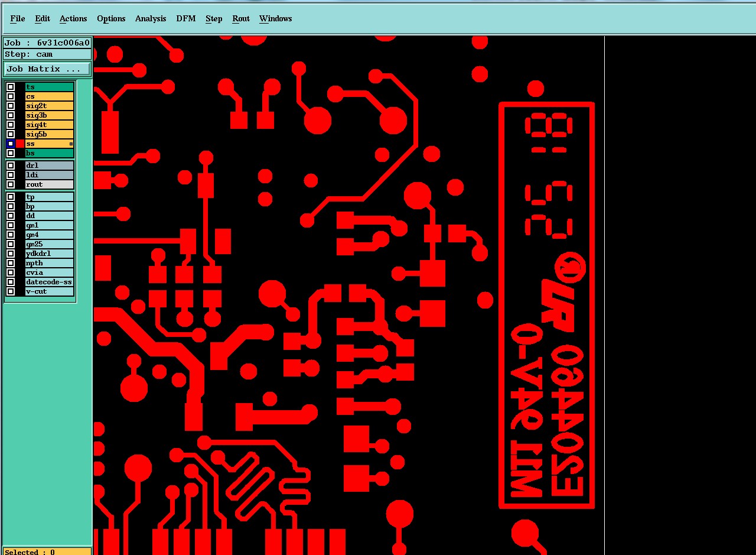Click the Step: cam label

click(x=47, y=54)
